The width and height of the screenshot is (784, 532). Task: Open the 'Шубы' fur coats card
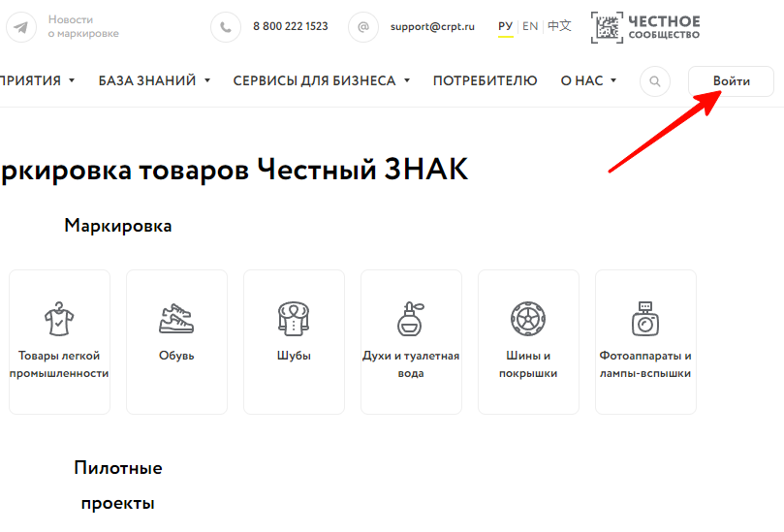tap(294, 342)
